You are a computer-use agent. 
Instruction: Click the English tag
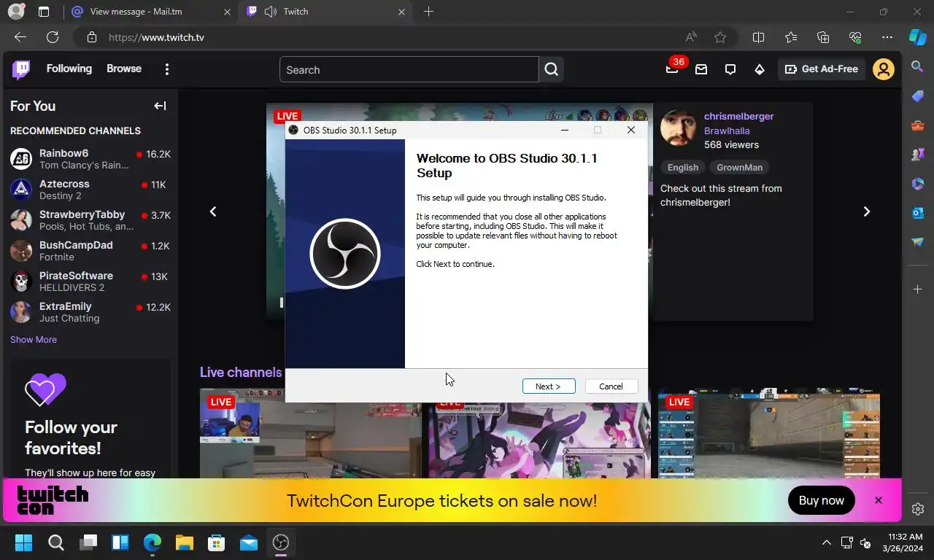coord(683,167)
